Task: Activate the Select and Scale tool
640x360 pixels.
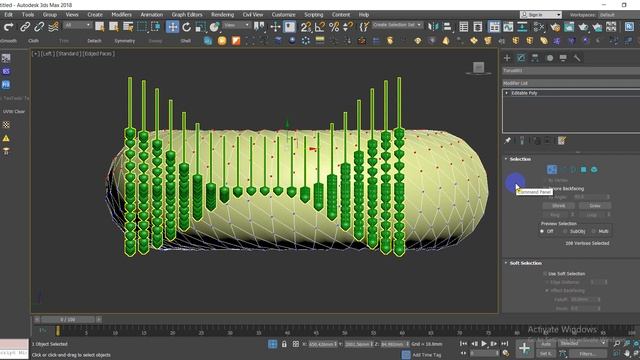Action: 200,27
